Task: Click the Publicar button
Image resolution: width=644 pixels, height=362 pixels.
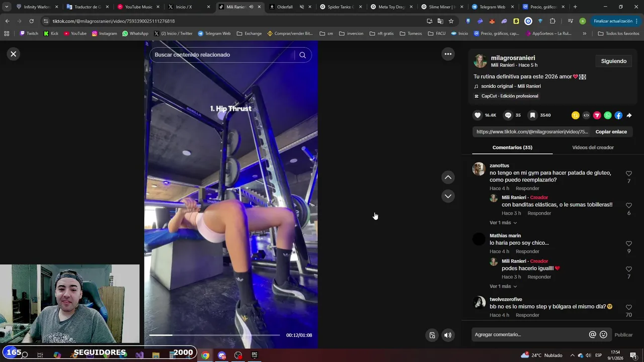Action: (x=623, y=335)
